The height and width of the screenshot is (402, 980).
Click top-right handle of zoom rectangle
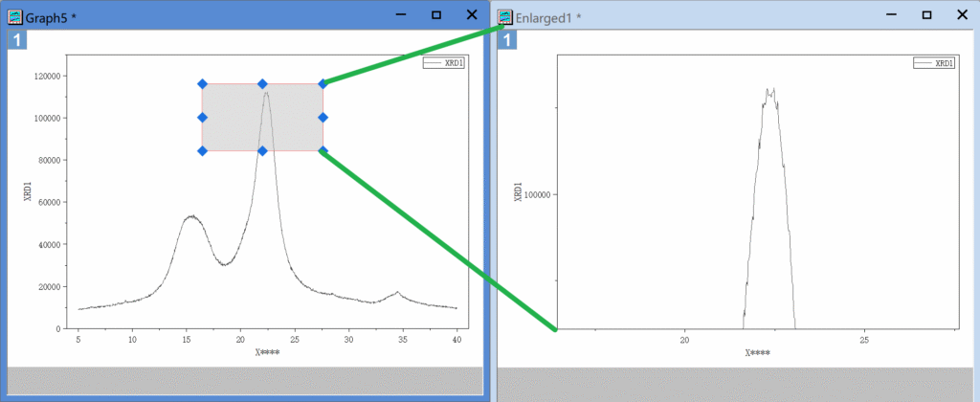(x=323, y=84)
